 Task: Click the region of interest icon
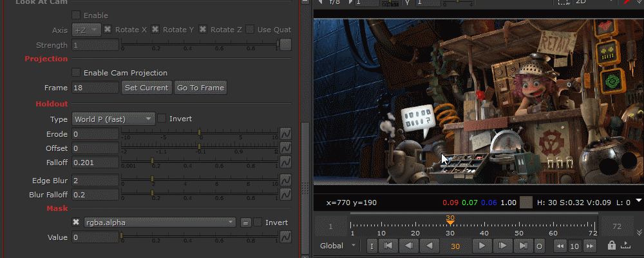pos(563,2)
